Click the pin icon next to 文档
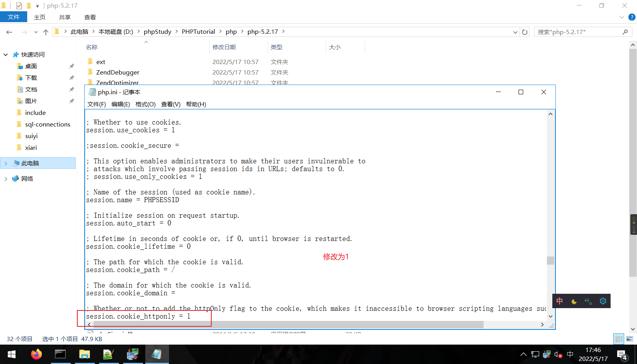The width and height of the screenshot is (637, 364). [71, 90]
